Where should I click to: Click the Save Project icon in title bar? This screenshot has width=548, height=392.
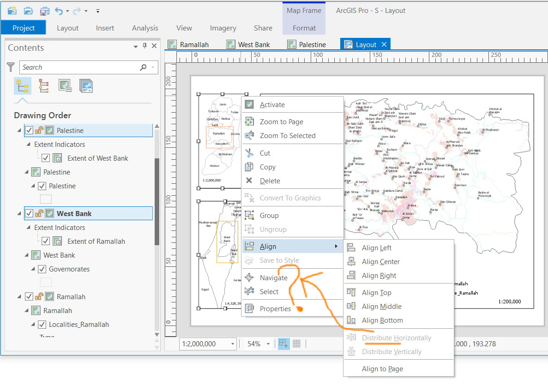(44, 10)
